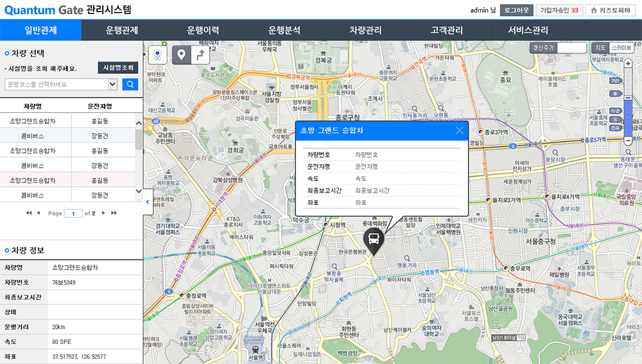Click 시청역 subway station marker
Image resolution: width=642 pixels, height=364 pixels.
325,225
